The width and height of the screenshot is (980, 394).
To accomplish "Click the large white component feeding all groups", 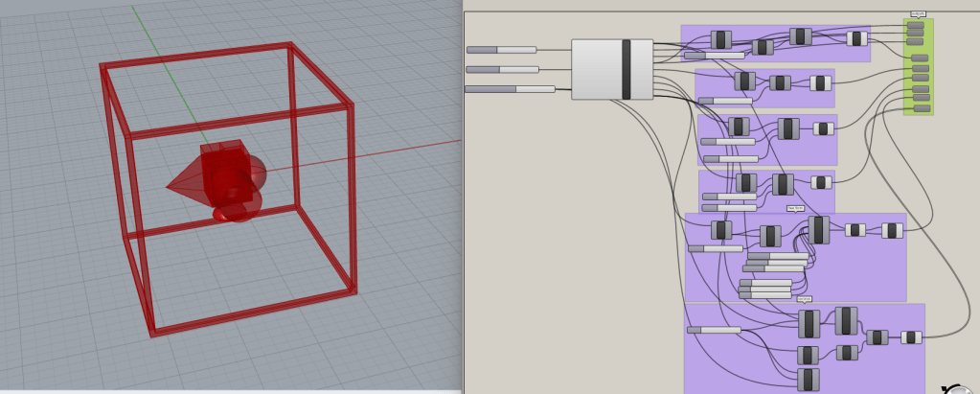I will [611, 69].
